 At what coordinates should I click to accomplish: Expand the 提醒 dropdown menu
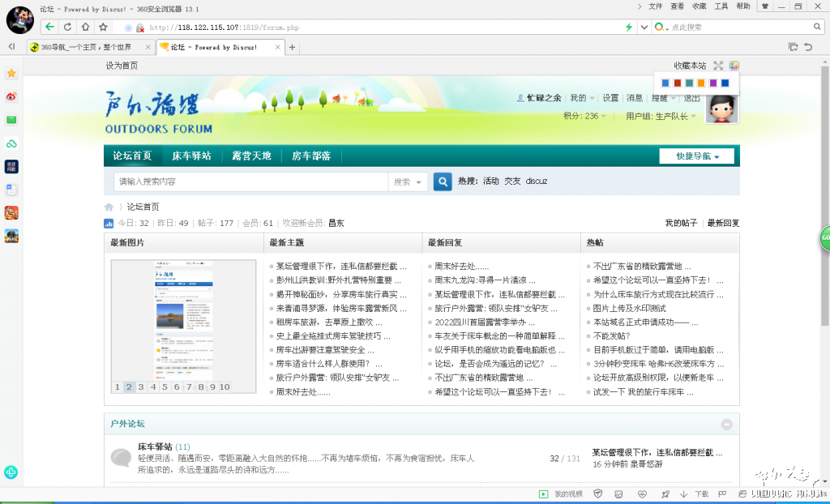point(663,98)
